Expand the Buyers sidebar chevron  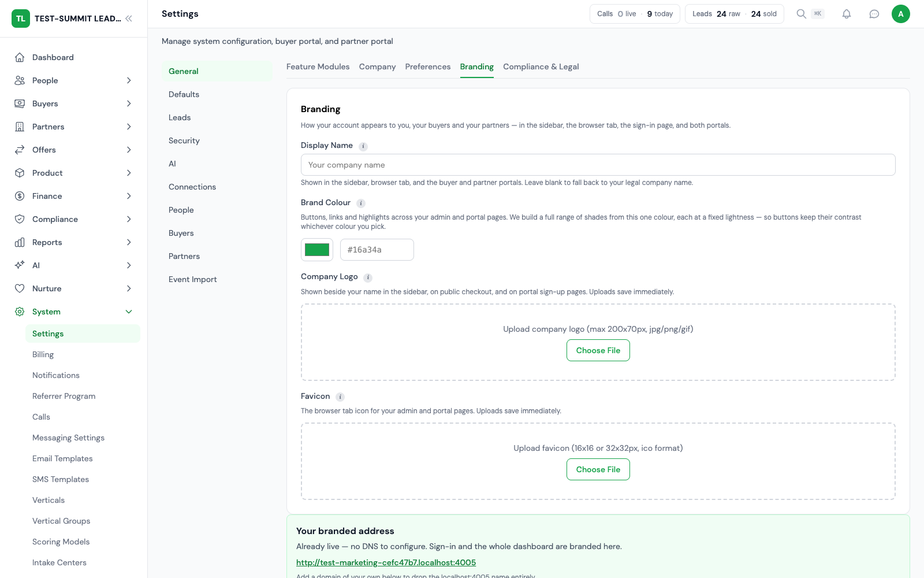[x=129, y=103]
